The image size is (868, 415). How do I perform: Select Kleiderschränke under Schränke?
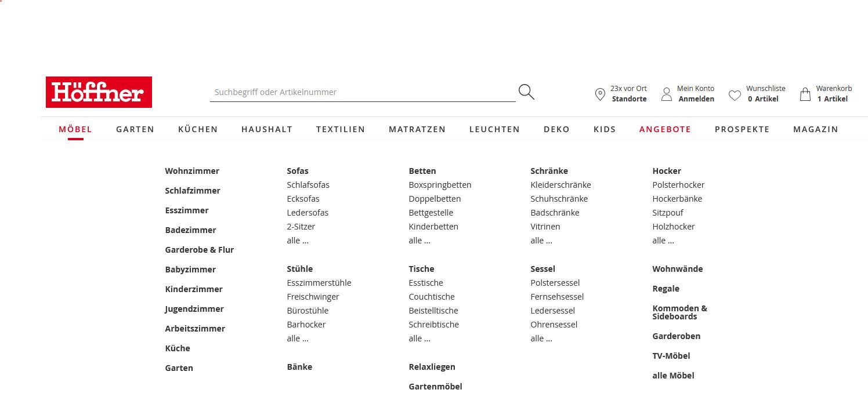(560, 184)
